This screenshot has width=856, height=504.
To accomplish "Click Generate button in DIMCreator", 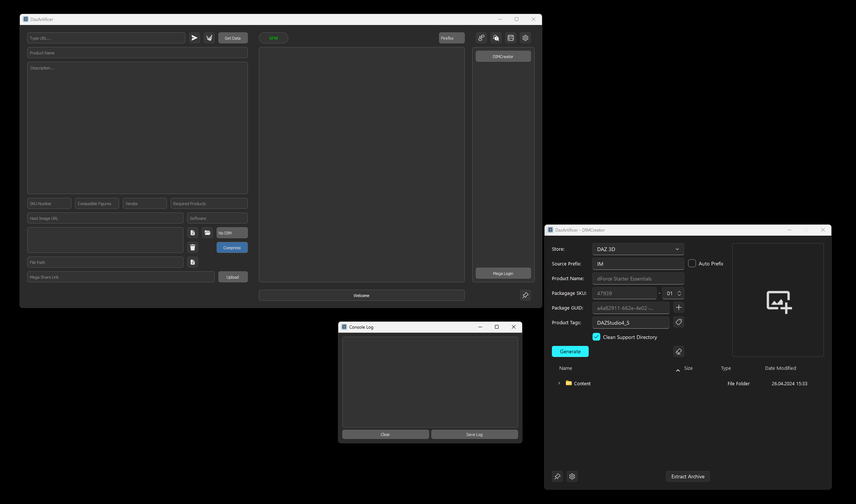I will pyautogui.click(x=570, y=351).
